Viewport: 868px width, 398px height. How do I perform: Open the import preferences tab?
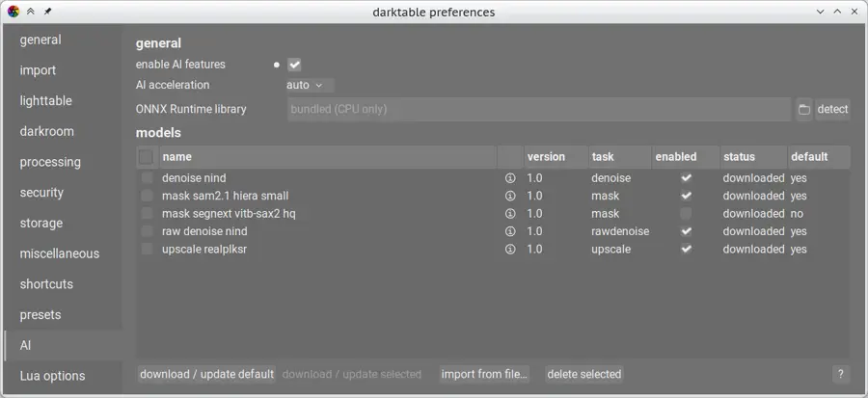click(63, 70)
